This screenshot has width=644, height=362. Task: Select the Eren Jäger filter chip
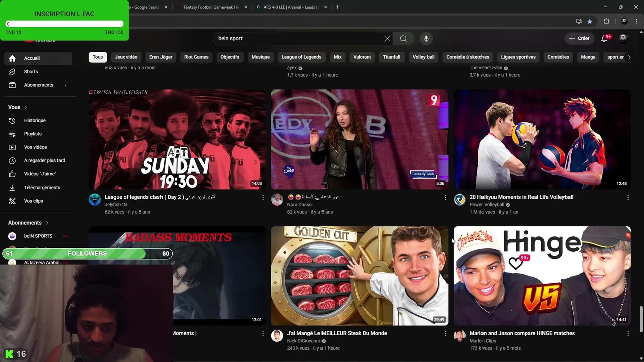point(160,57)
